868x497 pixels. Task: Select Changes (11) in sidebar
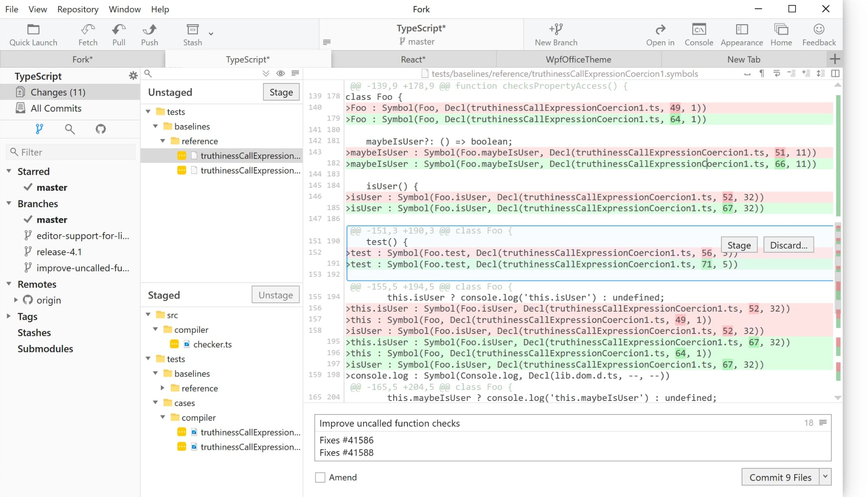coord(70,92)
